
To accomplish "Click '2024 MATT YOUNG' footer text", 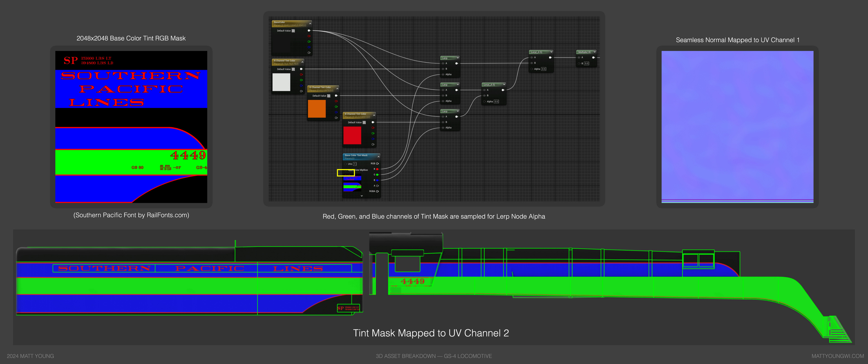I will (30, 356).
